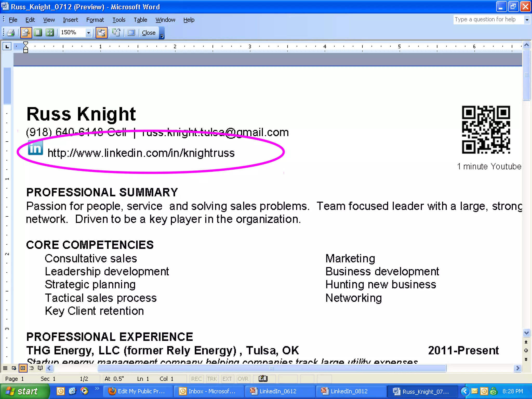
Task: Open the Multiple Pages layout icon
Action: tap(50, 33)
